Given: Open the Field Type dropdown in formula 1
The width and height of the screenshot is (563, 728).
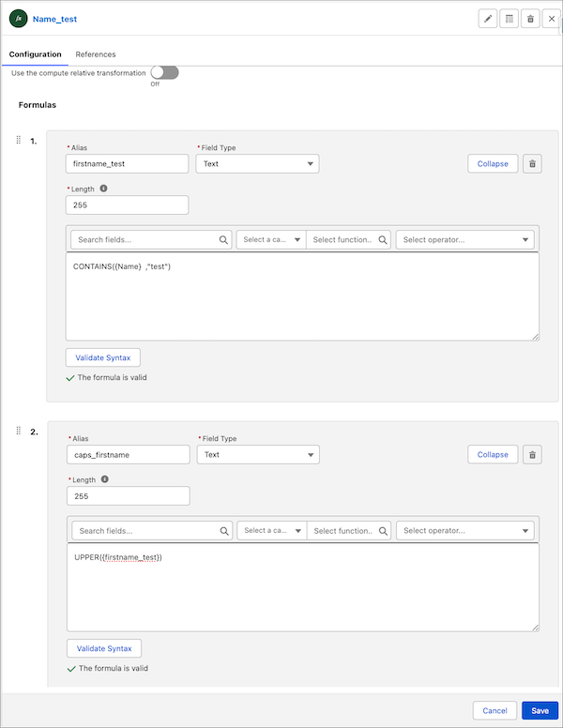Looking at the screenshot, I should click(x=257, y=164).
